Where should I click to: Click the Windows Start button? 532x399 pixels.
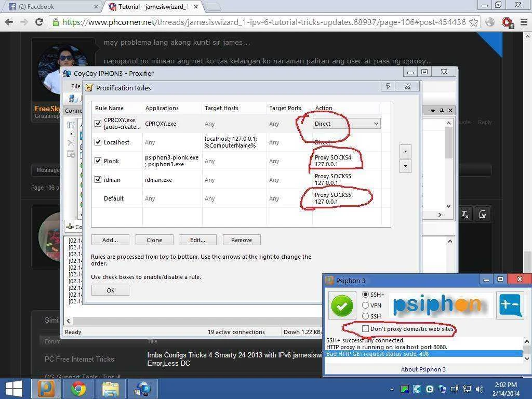[14, 389]
